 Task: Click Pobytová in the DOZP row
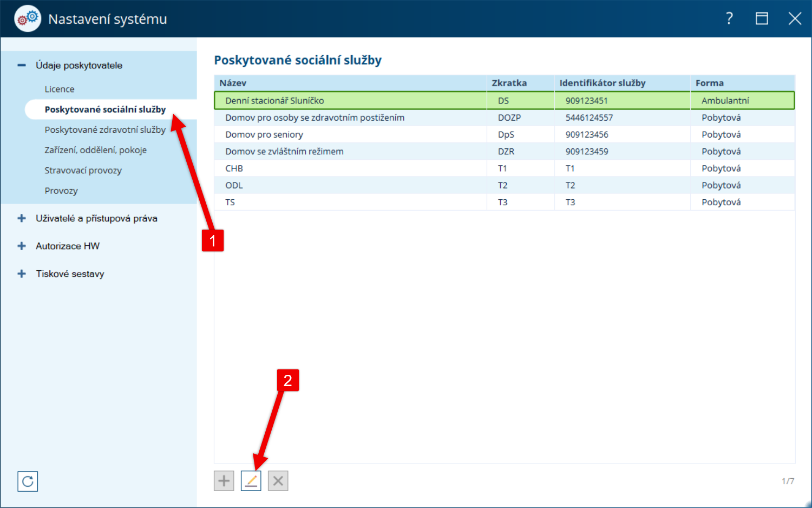coord(721,118)
